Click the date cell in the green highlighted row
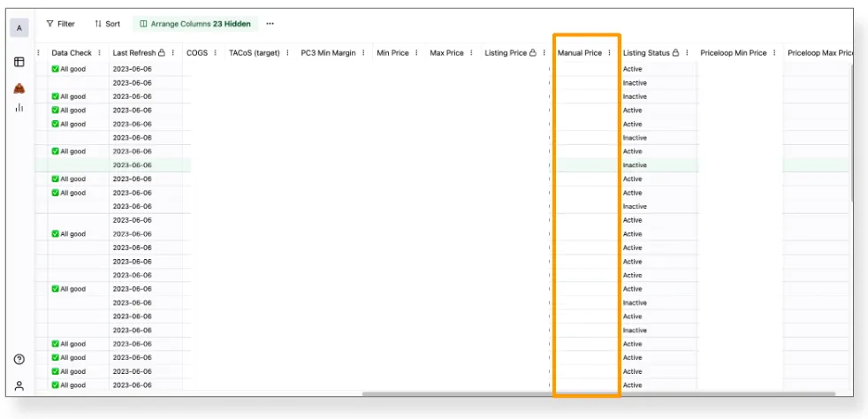This screenshot has width=868, height=419. pyautogui.click(x=132, y=165)
